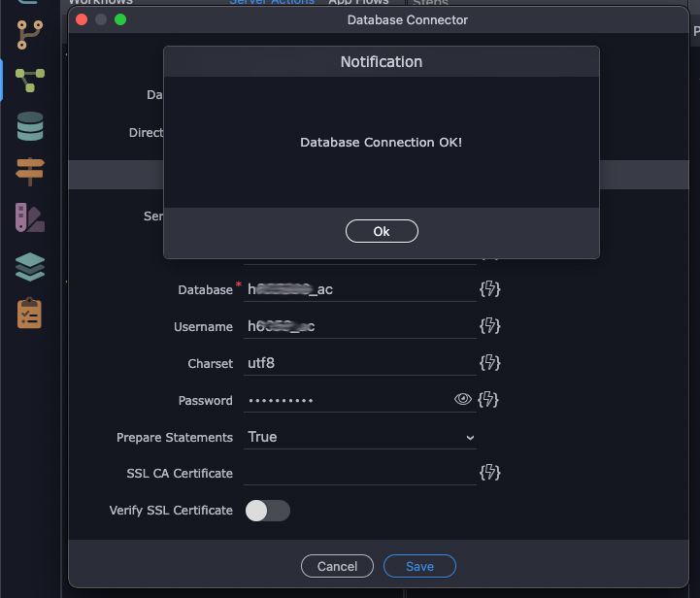Screen dimensions: 700x598
Task: Open the git branch sidebar icon
Action: click(30, 34)
